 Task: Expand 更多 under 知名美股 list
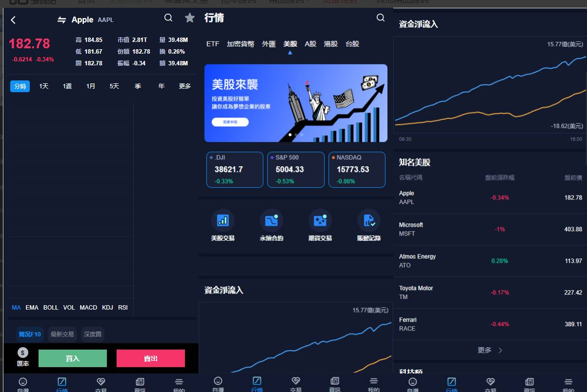click(x=489, y=350)
